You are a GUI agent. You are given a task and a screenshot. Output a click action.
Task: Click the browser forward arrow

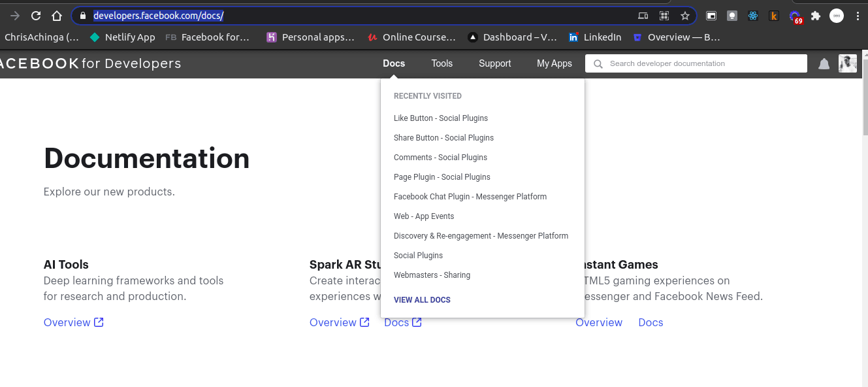15,16
